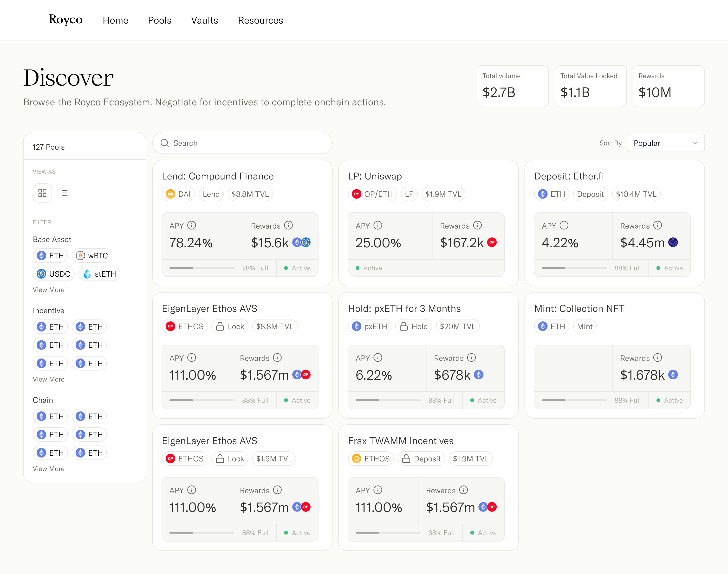728x574 pixels.
Task: Click Rewards info icon on Frax TWAMM card
Action: click(463, 490)
